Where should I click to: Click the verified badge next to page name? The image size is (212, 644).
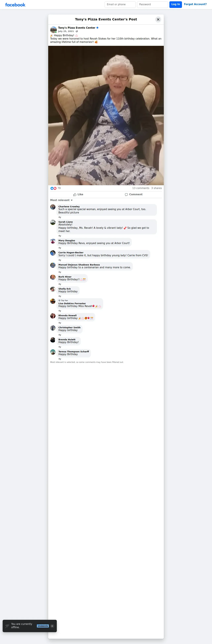click(x=97, y=28)
